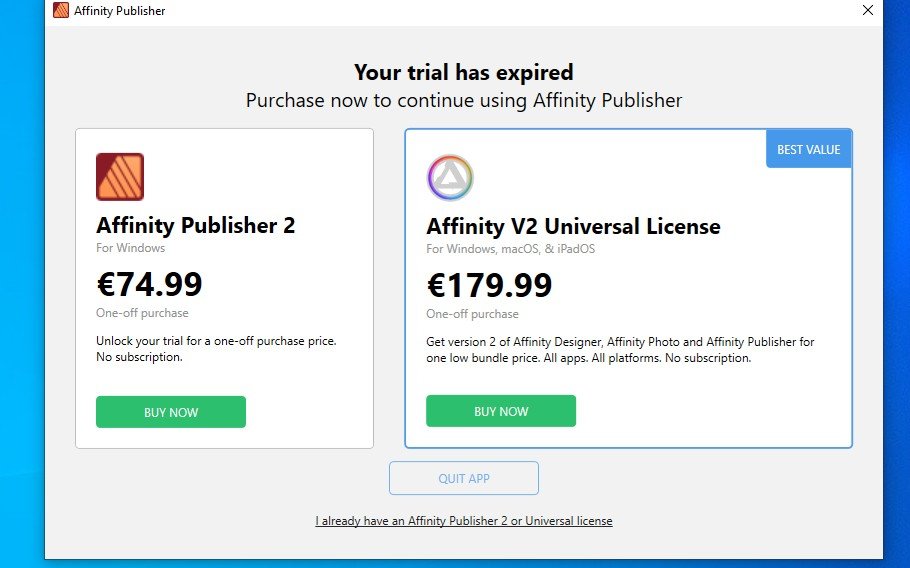The height and width of the screenshot is (568, 910).
Task: Click the 'For Windows' platform label
Action: point(131,248)
